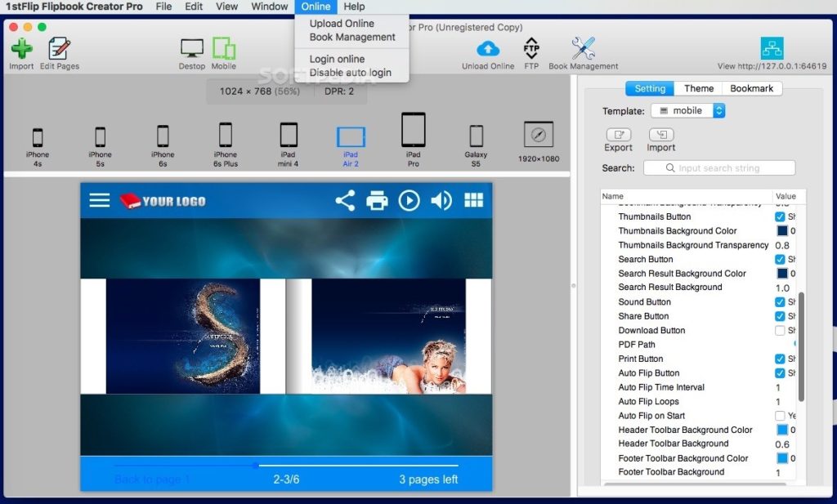Toggle the Print Button checkbox
Screen dimensions: 837x504
point(780,359)
